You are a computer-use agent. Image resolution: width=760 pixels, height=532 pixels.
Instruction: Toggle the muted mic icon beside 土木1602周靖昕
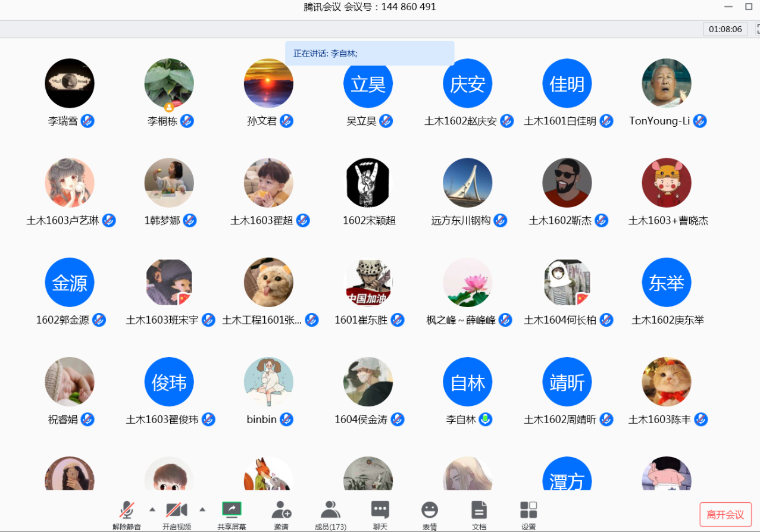[606, 420]
